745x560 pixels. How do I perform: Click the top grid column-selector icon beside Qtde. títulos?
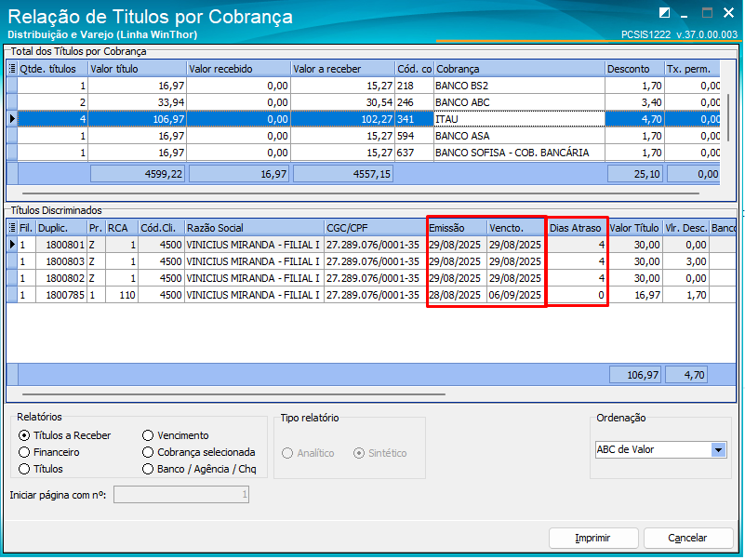tap(12, 69)
